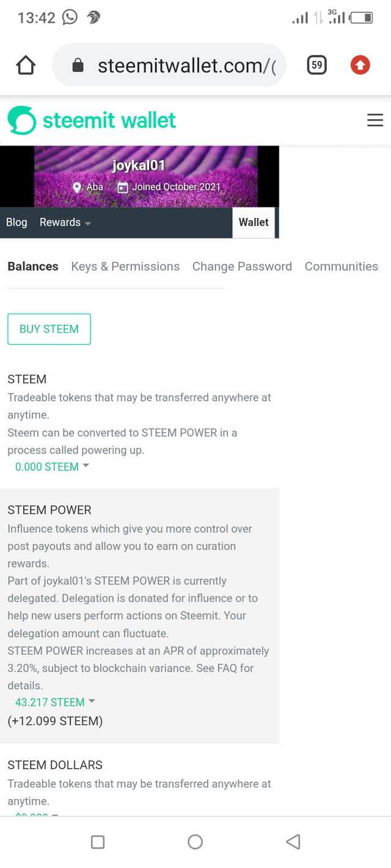This screenshot has width=391, height=868.
Task: Tap Android home circle button
Action: pyautogui.click(x=195, y=842)
